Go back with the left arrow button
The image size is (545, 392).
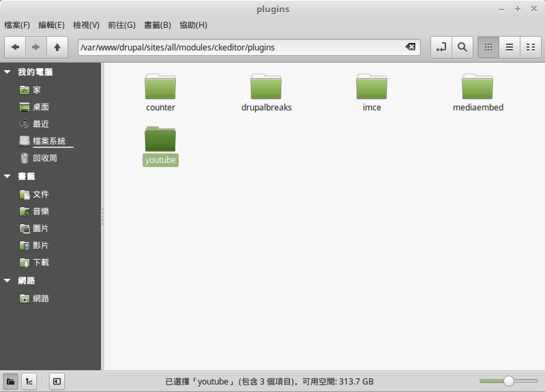click(15, 47)
